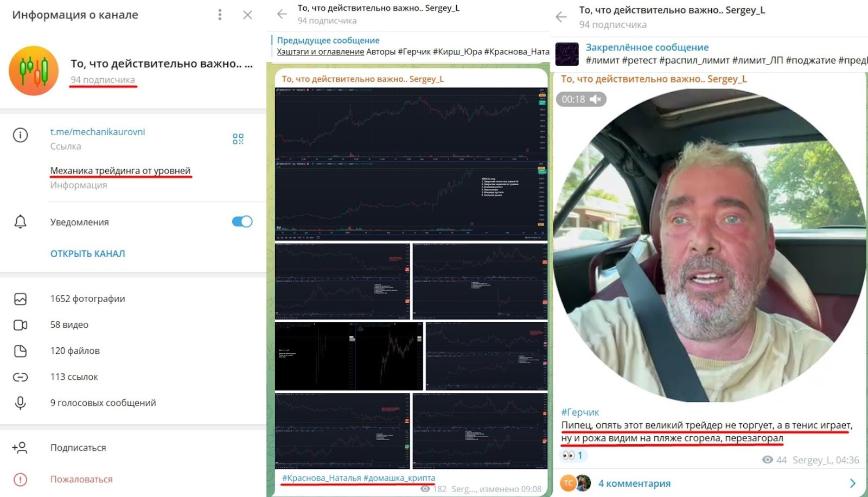The width and height of the screenshot is (868, 497).
Task: Click the files document icon
Action: pyautogui.click(x=20, y=351)
